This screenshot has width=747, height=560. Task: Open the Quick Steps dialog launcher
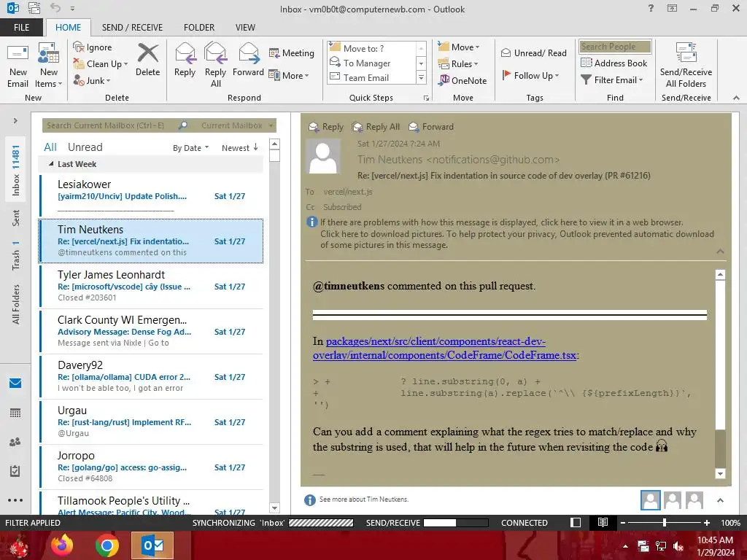coord(426,98)
